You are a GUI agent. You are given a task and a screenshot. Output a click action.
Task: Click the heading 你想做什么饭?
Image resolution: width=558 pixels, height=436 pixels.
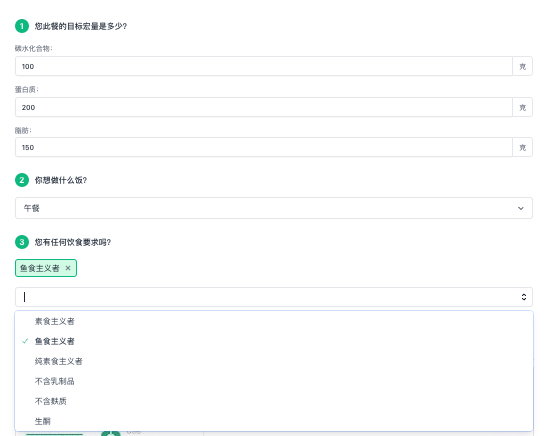click(x=61, y=180)
